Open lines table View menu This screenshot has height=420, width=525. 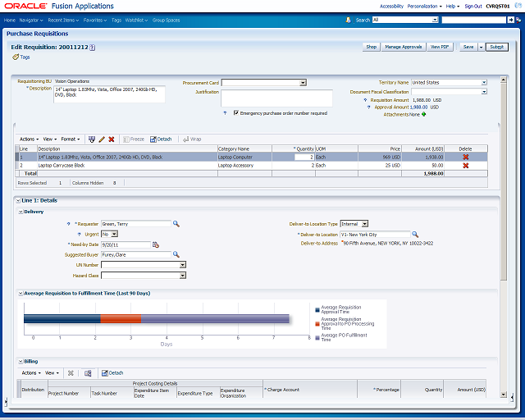point(50,139)
